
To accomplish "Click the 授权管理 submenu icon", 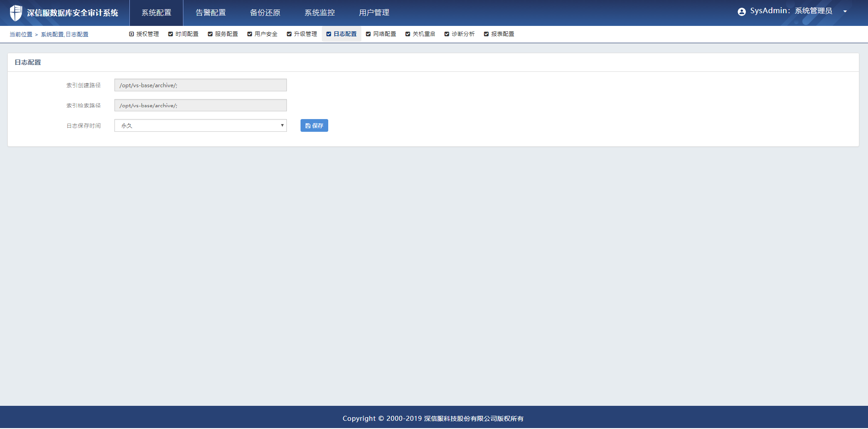I will (x=132, y=34).
